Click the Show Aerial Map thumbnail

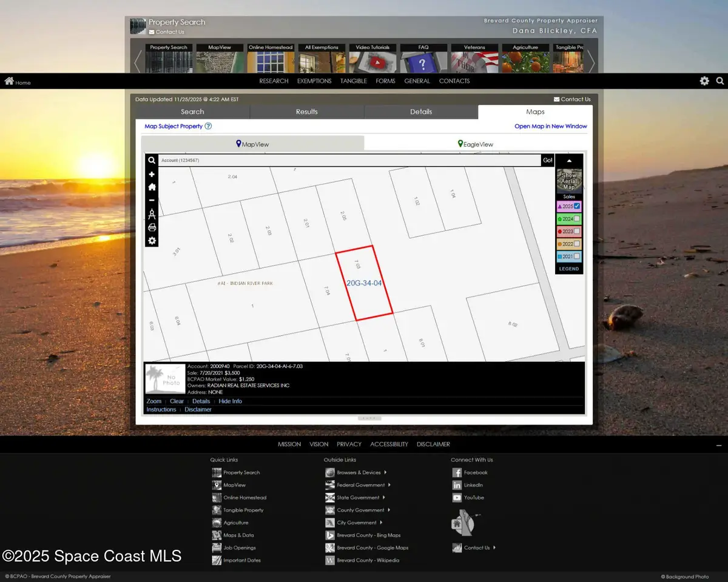point(568,179)
